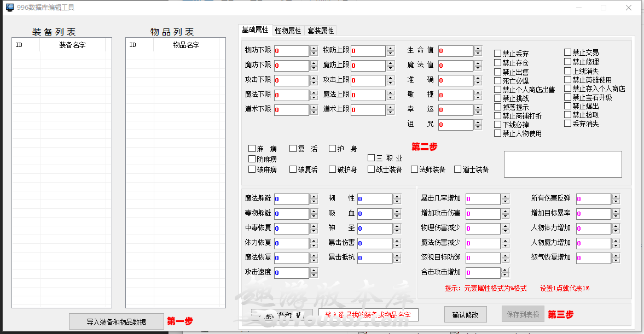Check the 道士装备 checkbox

point(457,169)
